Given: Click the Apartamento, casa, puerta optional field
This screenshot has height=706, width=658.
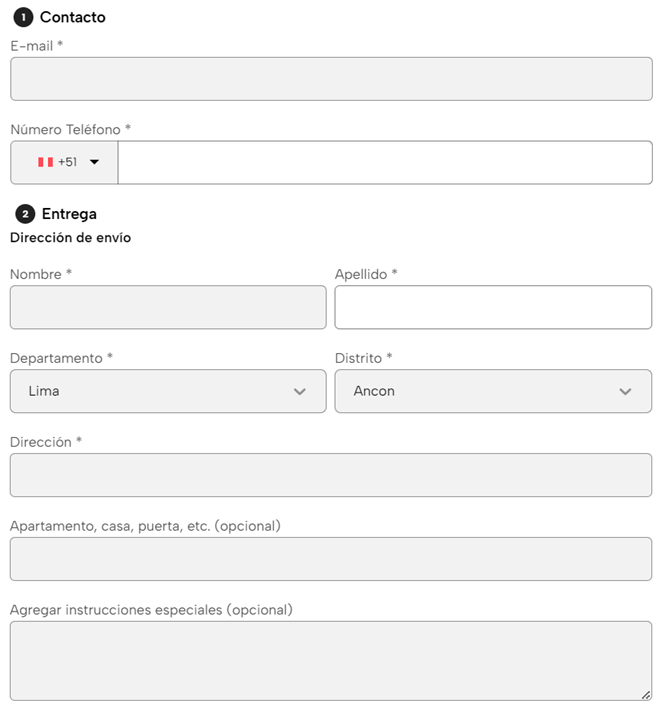Looking at the screenshot, I should tap(331, 559).
